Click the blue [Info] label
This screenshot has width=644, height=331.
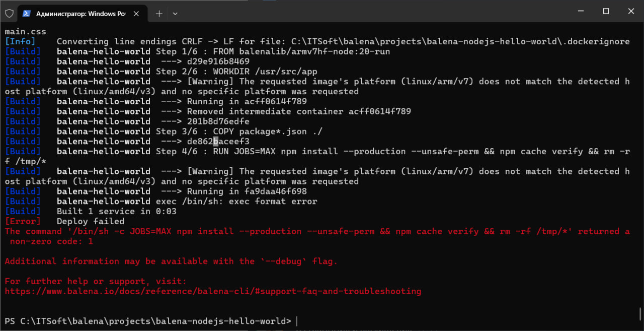20,41
